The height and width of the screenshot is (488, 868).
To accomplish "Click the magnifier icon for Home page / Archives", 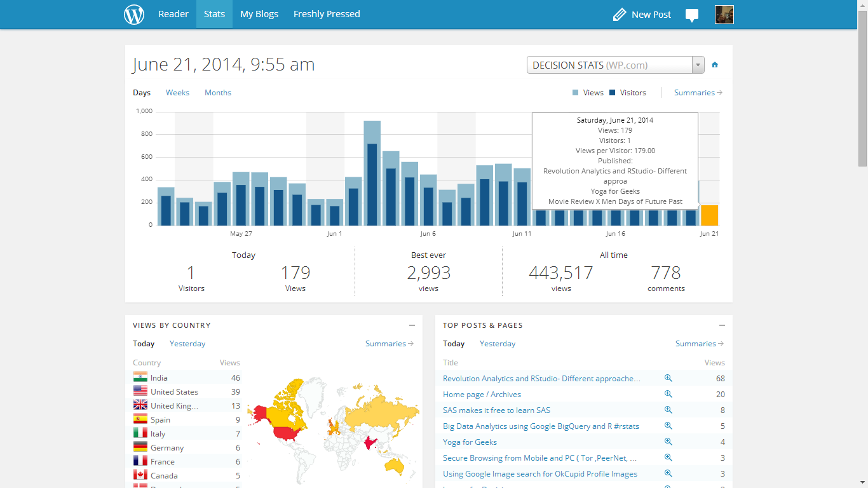I will pos(668,394).
